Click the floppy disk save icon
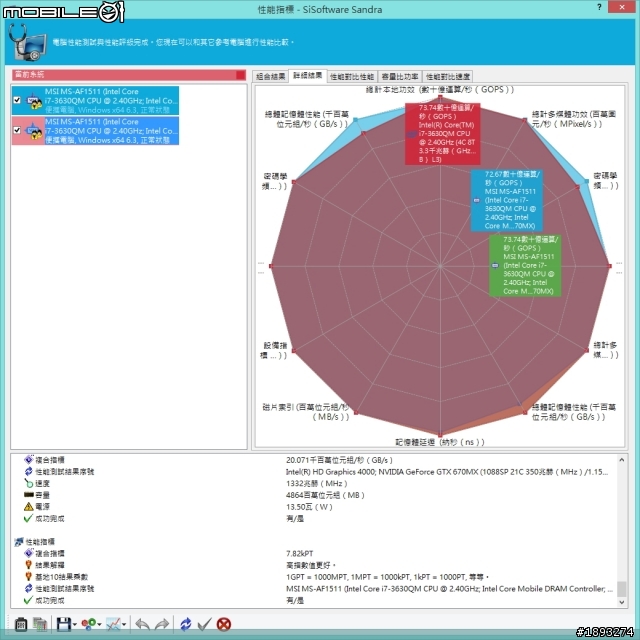This screenshot has height=640, width=640. coord(64,624)
